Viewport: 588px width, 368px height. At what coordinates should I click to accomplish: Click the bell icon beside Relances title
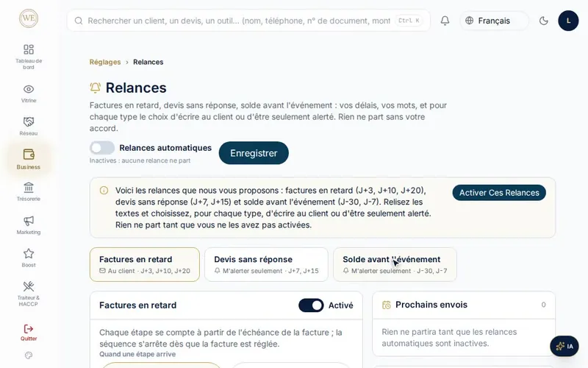tap(96, 88)
